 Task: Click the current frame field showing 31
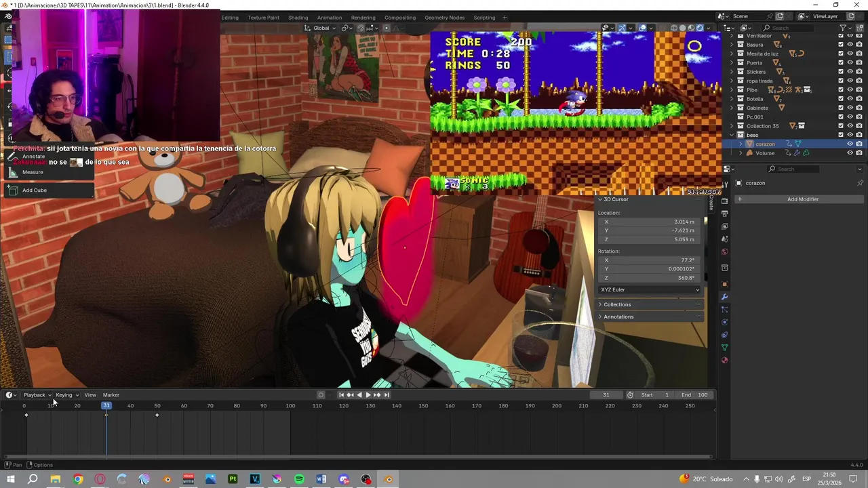(x=606, y=394)
